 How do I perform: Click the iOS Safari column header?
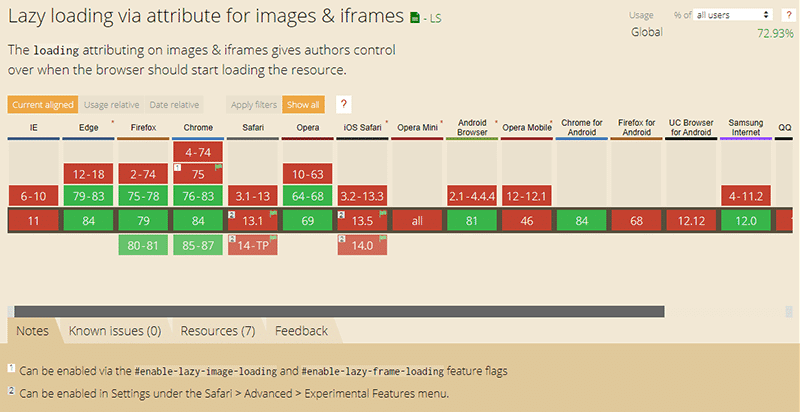pos(362,128)
